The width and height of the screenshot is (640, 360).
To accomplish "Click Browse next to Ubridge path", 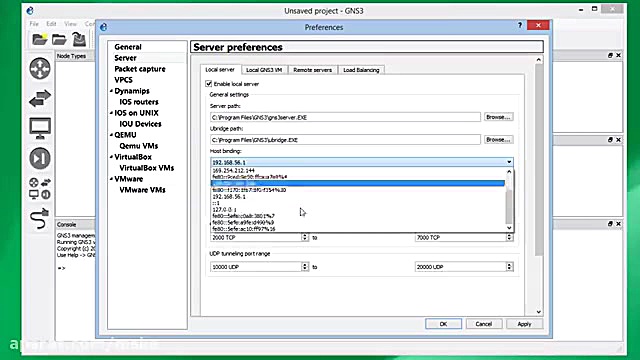I will [498, 140].
